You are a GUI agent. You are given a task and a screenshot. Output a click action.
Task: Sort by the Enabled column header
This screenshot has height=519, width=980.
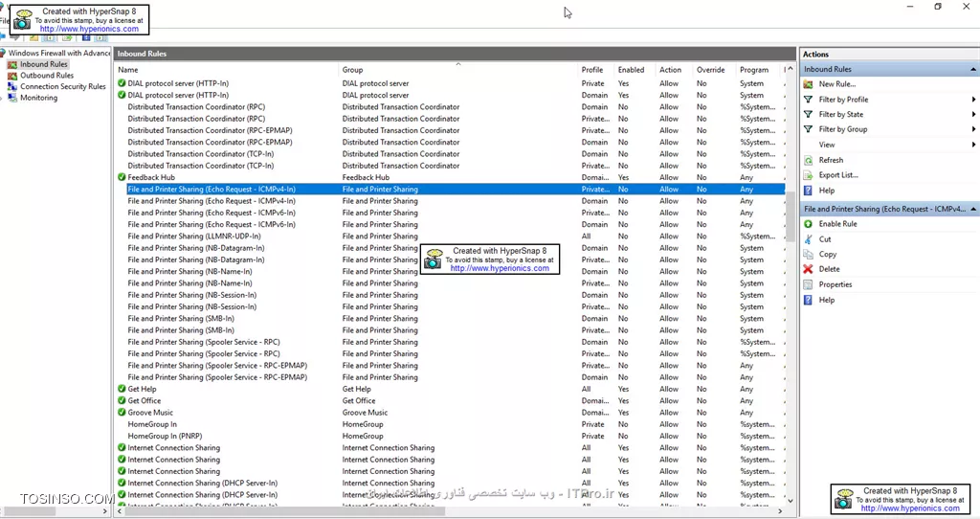635,70
